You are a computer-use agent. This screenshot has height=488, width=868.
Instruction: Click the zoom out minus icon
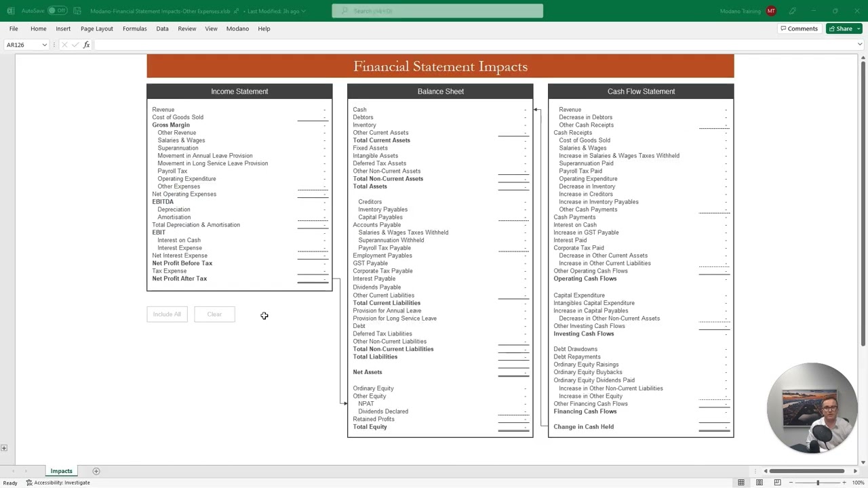tap(792, 483)
